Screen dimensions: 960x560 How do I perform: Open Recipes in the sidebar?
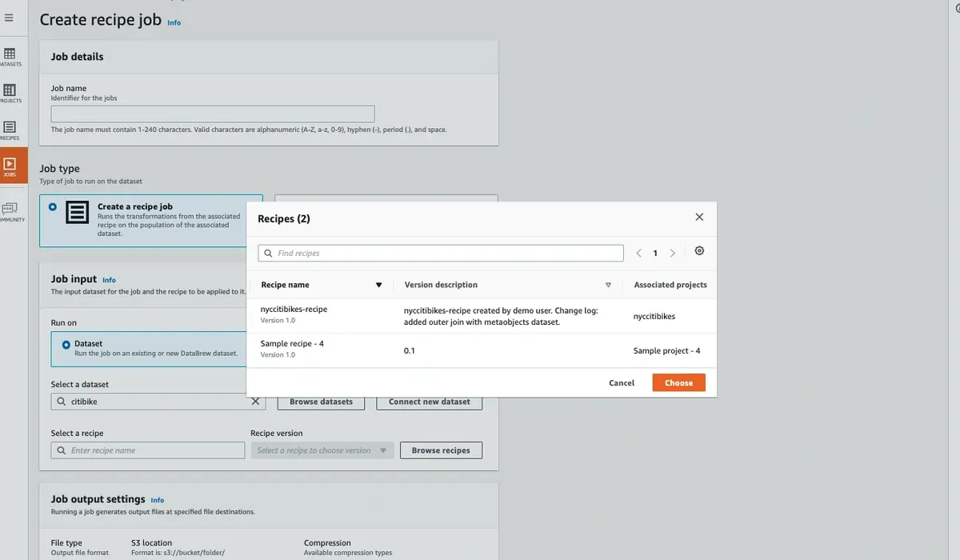pos(10,130)
